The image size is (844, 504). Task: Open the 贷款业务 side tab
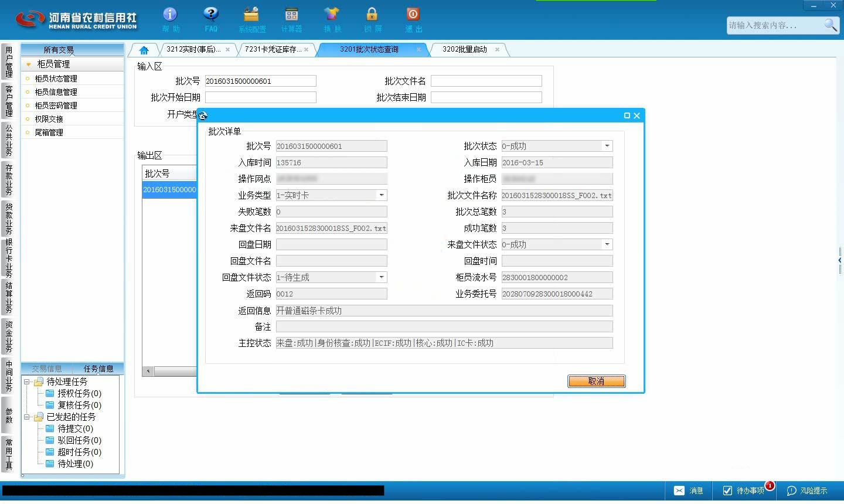pos(9,219)
